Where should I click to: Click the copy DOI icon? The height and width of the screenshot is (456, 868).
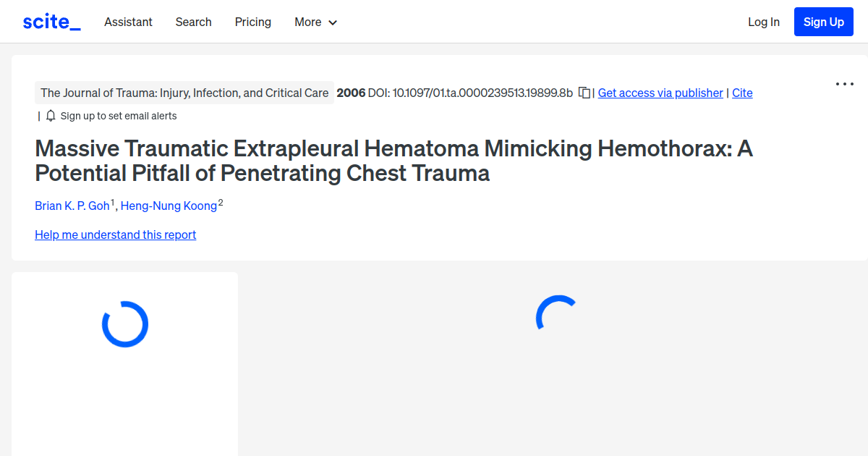pyautogui.click(x=584, y=93)
